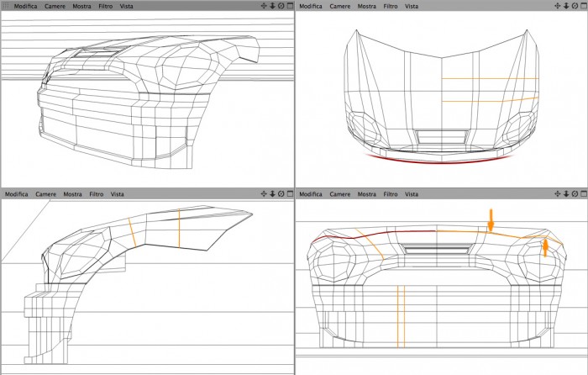
Task: Toggle maximize icon of top-view hood viewport
Action: tap(584, 6)
